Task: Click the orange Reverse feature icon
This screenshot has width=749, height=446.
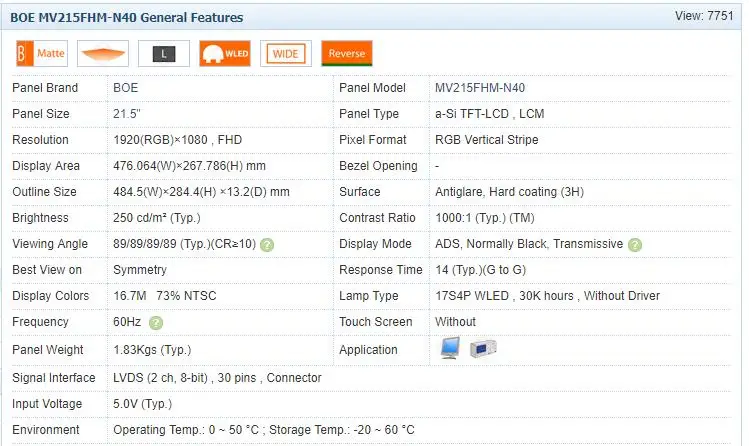Action: [347, 53]
